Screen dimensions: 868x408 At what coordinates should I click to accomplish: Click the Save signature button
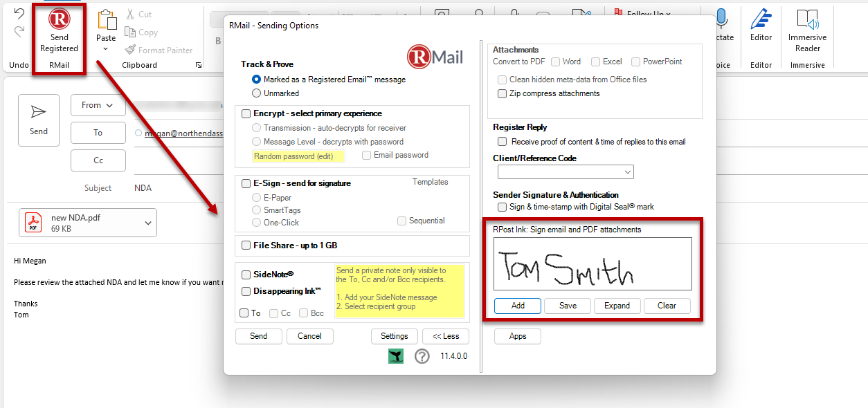click(568, 306)
